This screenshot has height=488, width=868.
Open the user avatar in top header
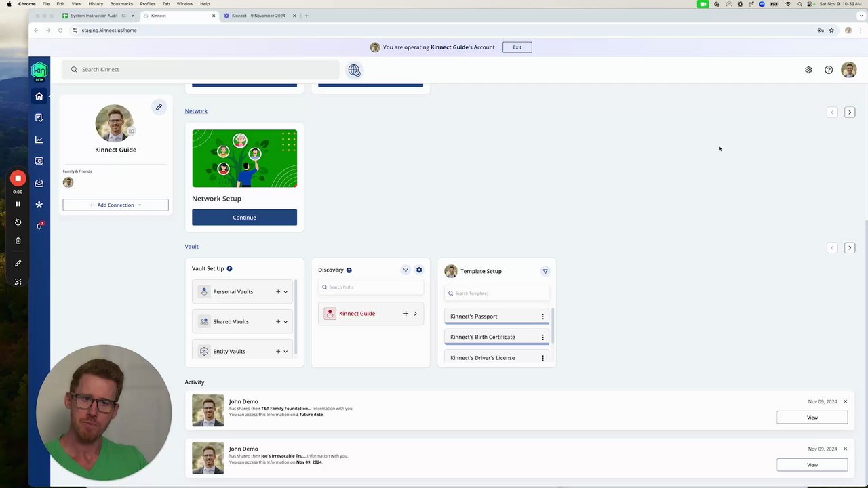[x=849, y=70]
